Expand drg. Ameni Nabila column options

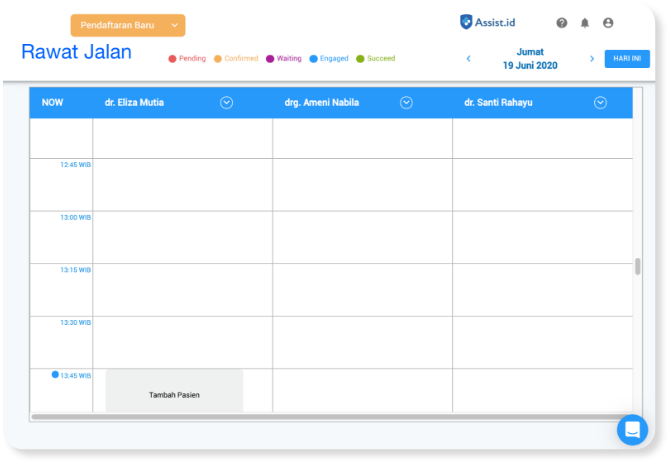pyautogui.click(x=406, y=103)
